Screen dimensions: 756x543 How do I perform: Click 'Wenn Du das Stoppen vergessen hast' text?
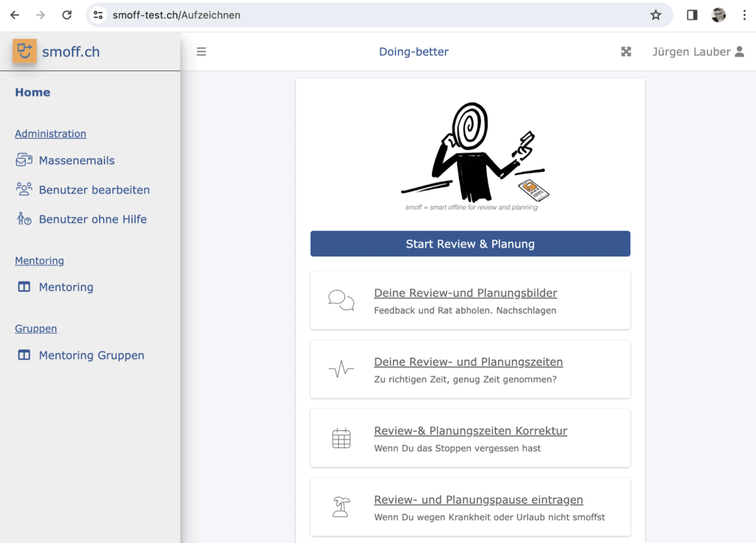coord(457,448)
